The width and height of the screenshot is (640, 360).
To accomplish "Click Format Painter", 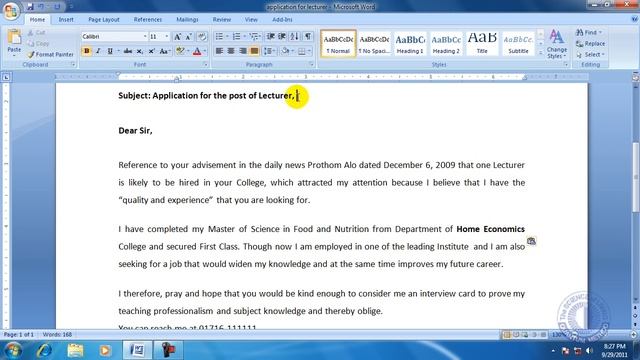I will [51, 54].
